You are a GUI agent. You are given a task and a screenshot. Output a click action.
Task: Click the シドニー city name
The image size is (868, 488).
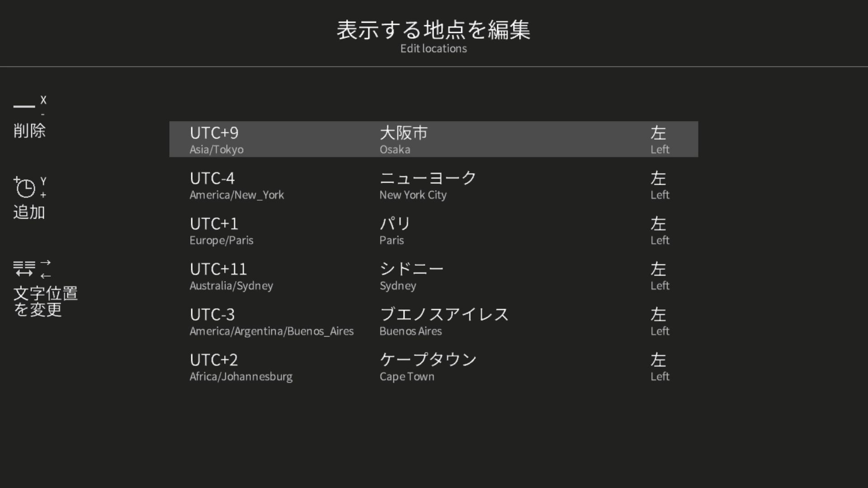click(x=411, y=269)
